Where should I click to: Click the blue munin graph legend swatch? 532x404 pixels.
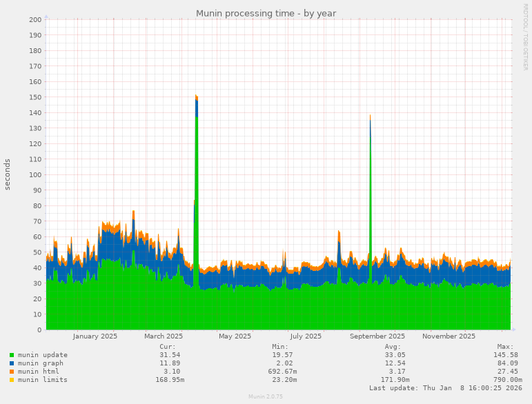(12, 363)
